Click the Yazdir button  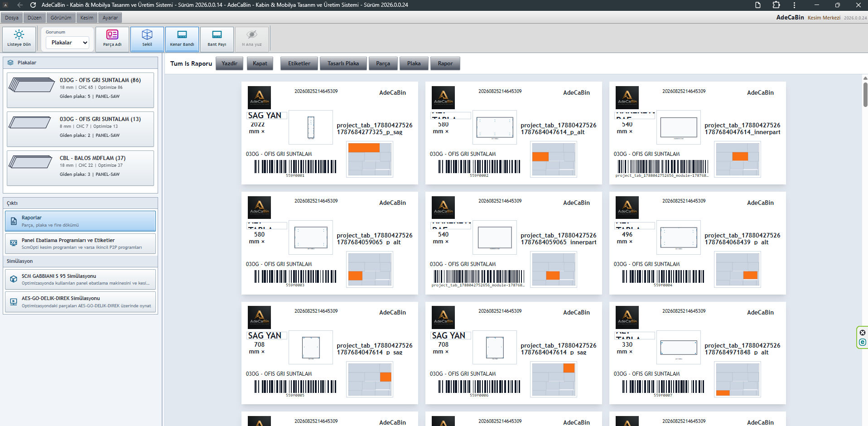tap(230, 63)
